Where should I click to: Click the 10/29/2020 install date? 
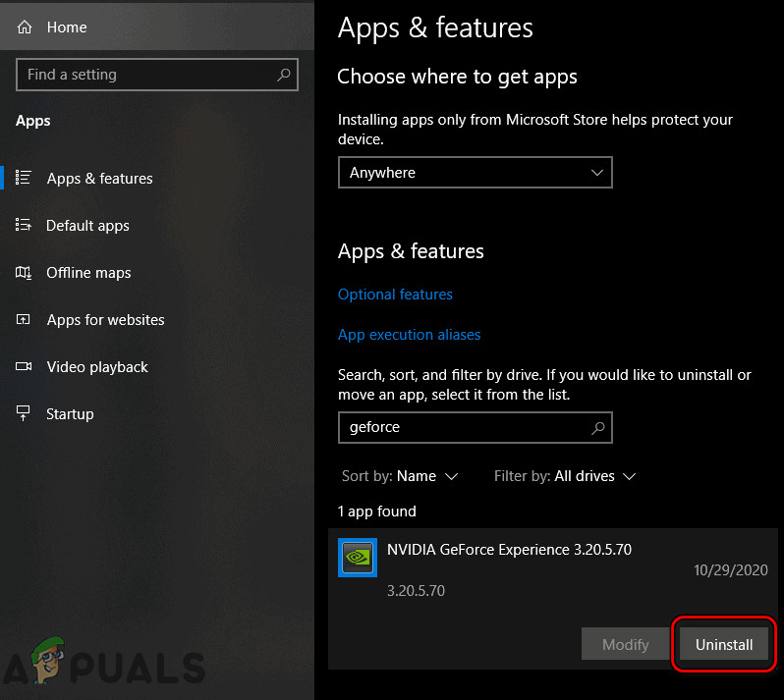(731, 570)
